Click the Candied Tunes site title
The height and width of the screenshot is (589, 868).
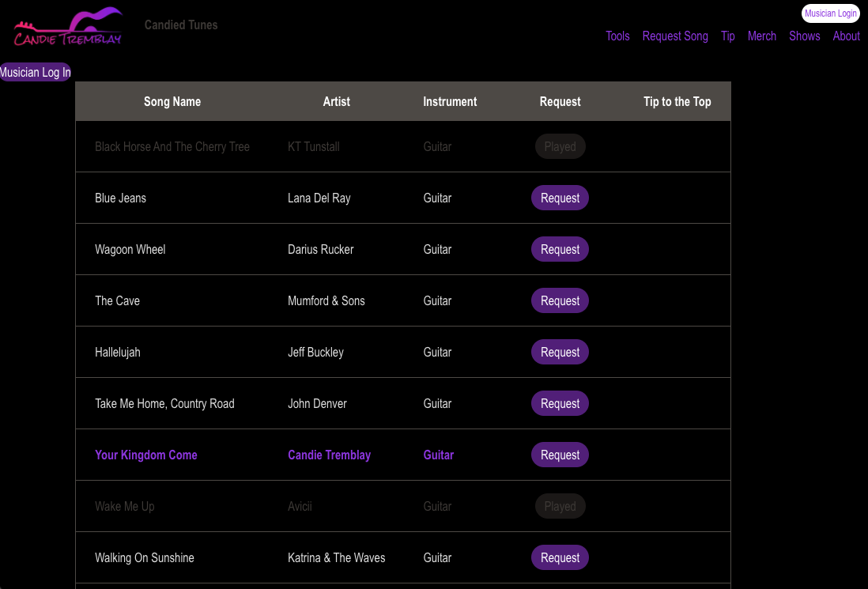click(x=181, y=25)
